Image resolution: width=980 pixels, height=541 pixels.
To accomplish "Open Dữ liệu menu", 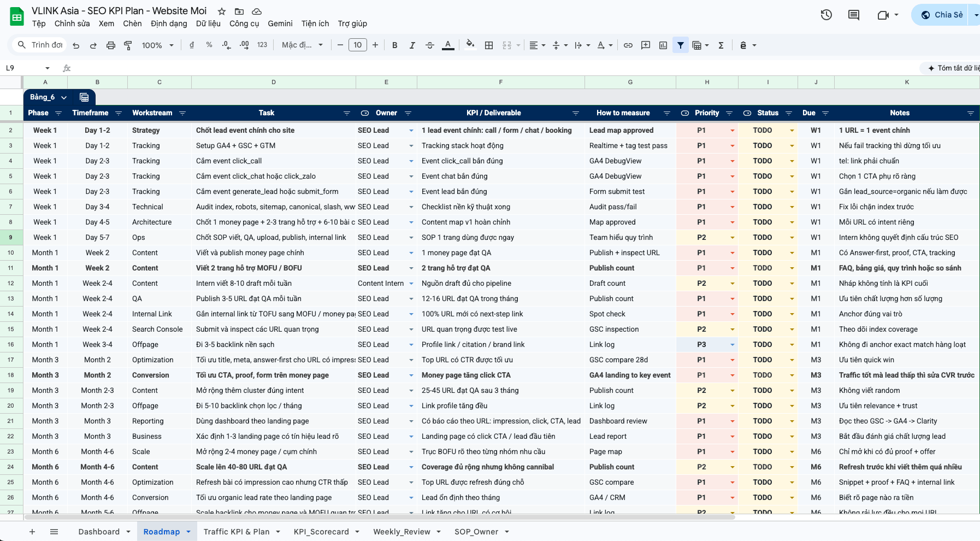I will pos(208,23).
